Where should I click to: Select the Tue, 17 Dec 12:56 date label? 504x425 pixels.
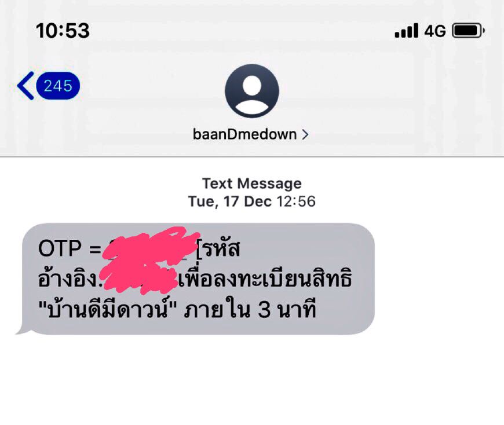(251, 201)
